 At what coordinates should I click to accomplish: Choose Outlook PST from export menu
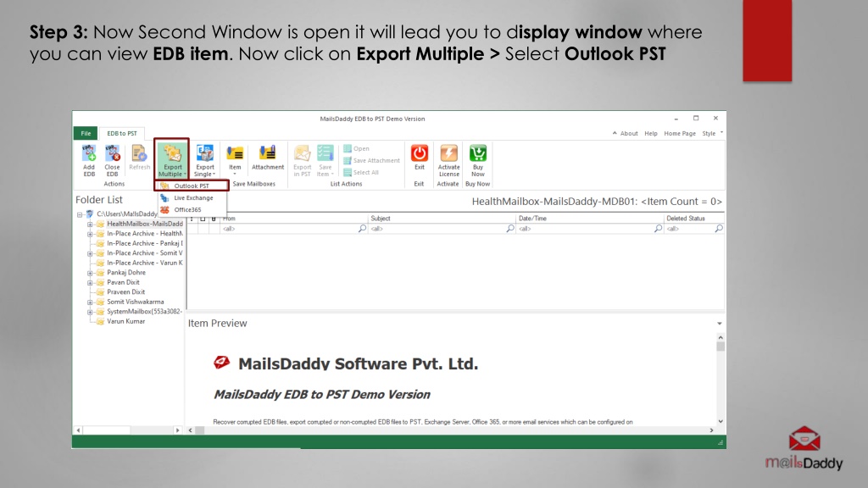[x=192, y=186]
